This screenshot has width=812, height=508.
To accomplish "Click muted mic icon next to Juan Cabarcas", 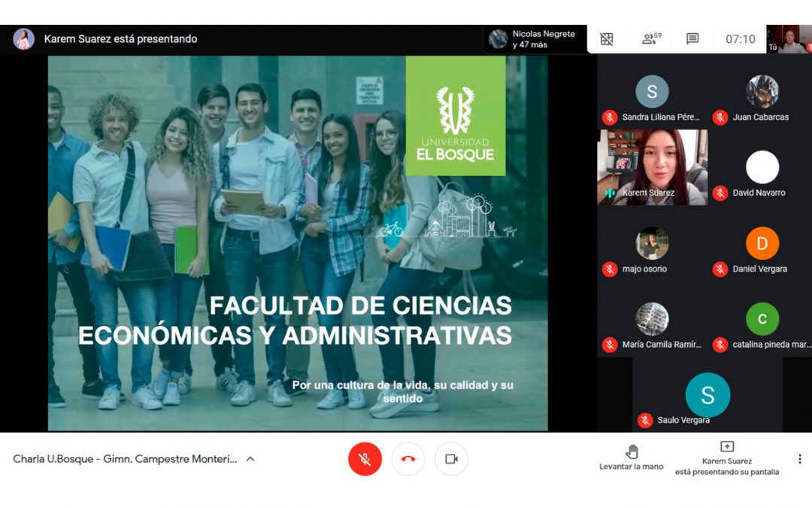I will click(720, 117).
